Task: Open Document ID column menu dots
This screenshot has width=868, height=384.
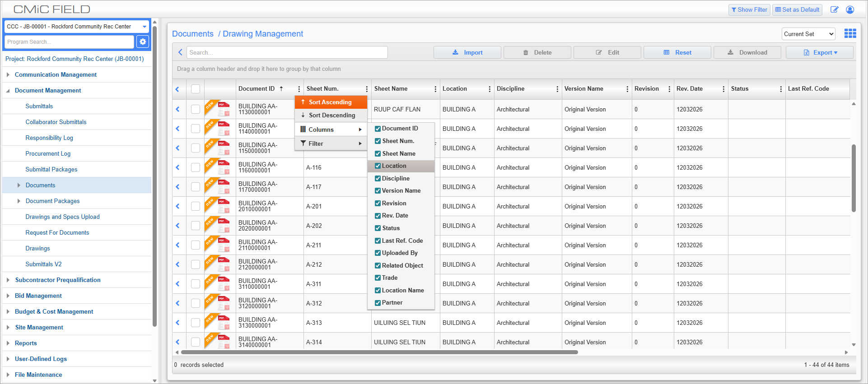Action: 299,89
